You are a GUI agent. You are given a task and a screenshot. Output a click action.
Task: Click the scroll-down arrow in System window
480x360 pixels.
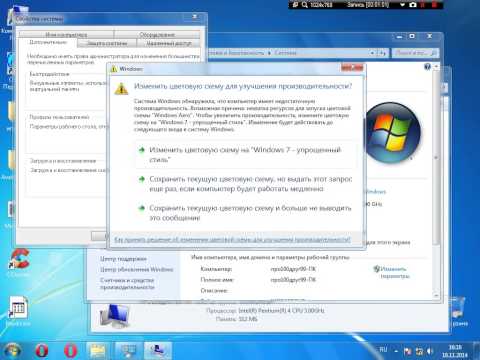(436, 295)
